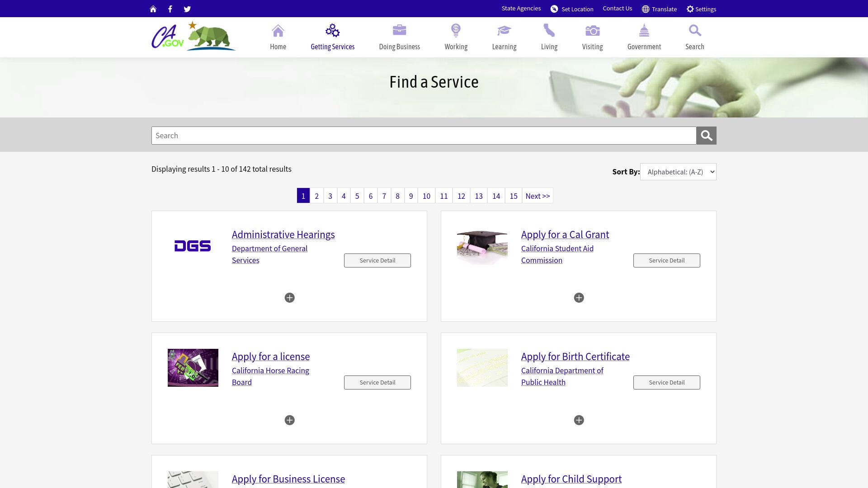The image size is (868, 488).
Task: Open Home navigation item
Action: (x=278, y=37)
